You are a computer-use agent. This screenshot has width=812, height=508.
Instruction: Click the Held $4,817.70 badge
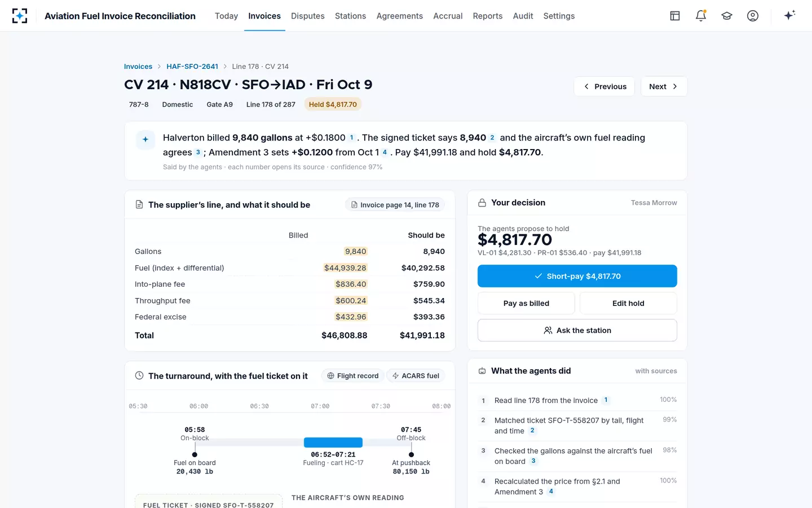pos(333,104)
